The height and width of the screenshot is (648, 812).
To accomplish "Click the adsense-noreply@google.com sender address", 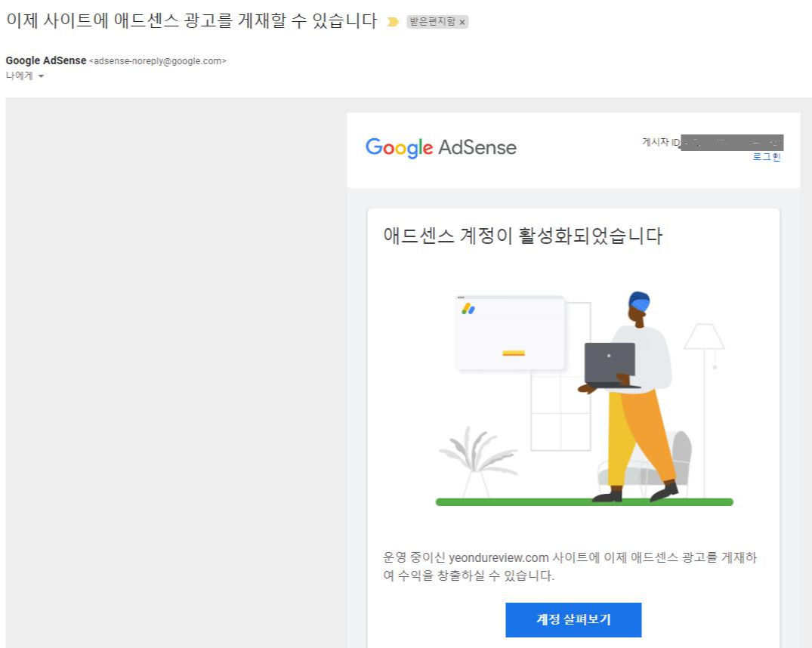I will click(x=158, y=61).
